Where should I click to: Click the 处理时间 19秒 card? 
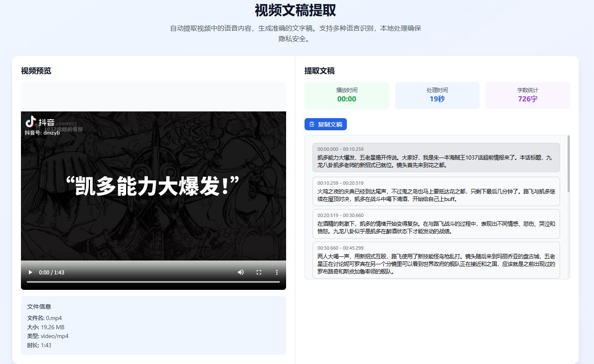[x=437, y=96]
